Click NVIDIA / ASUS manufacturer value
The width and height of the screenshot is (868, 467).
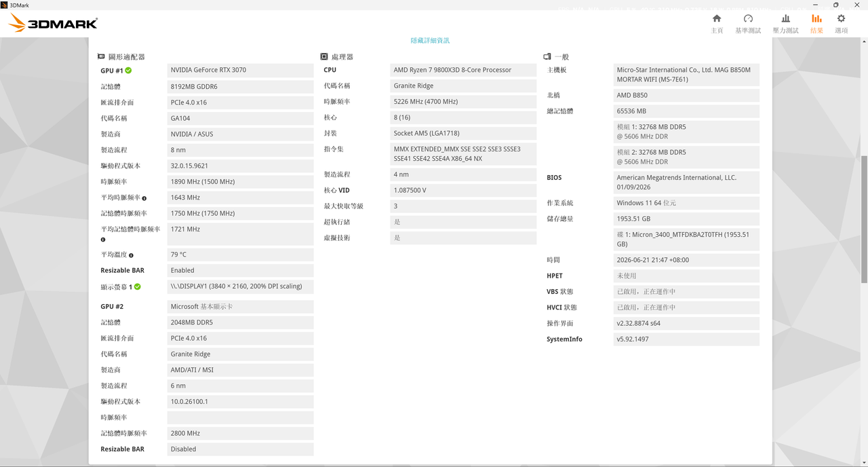[240, 134]
